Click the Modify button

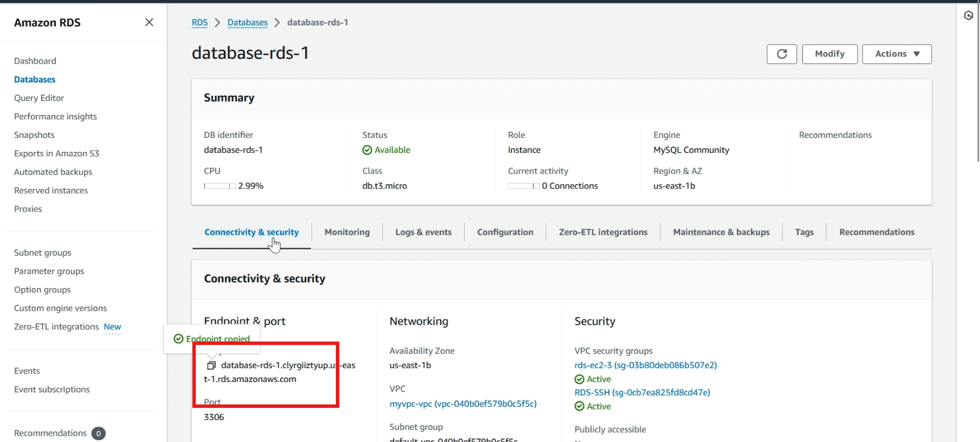829,54
